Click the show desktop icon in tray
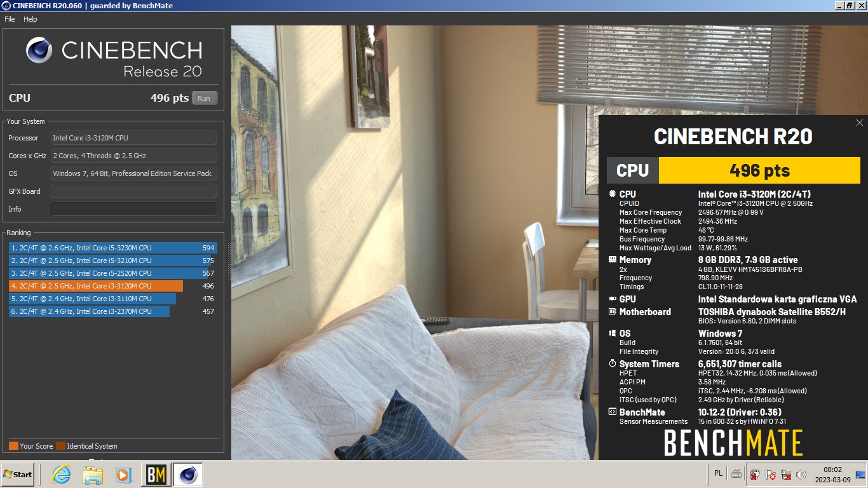Screen dimensions: 868x488 click(x=860, y=475)
